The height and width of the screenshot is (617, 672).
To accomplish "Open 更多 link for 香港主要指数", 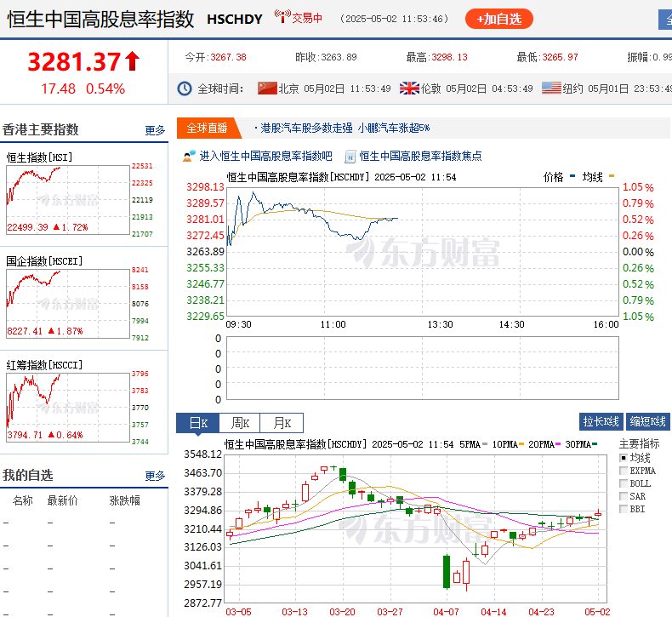I will pyautogui.click(x=155, y=130).
